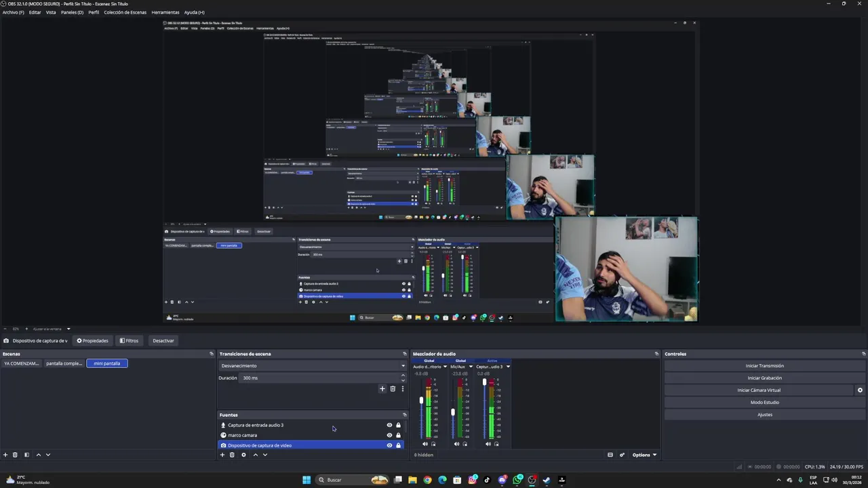Screen dimensions: 868x488
Task: Open source properties gear in Fuentes toolbar
Action: click(243, 455)
